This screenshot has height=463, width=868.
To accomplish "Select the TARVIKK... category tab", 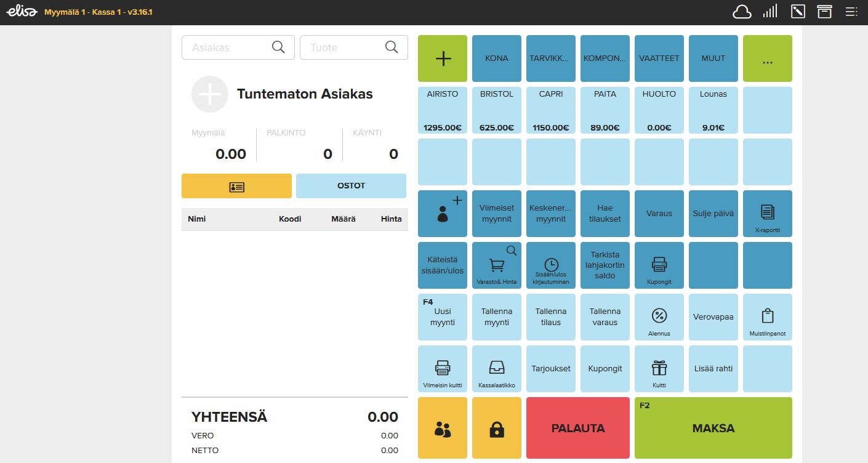I will pos(551,58).
